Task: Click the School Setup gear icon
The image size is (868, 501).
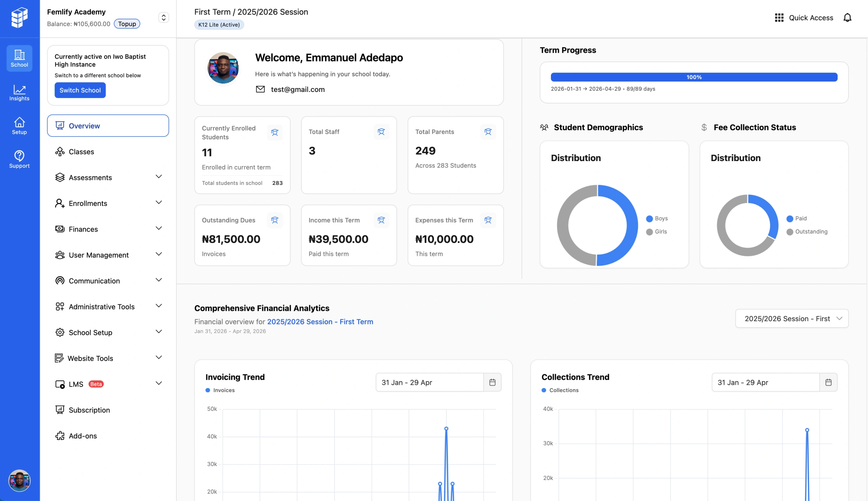Action: pyautogui.click(x=60, y=332)
